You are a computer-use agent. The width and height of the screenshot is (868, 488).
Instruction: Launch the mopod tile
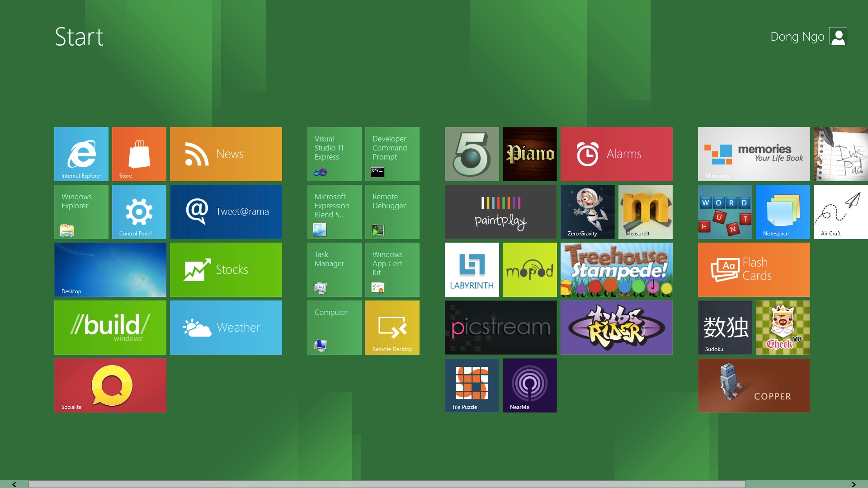click(x=530, y=270)
